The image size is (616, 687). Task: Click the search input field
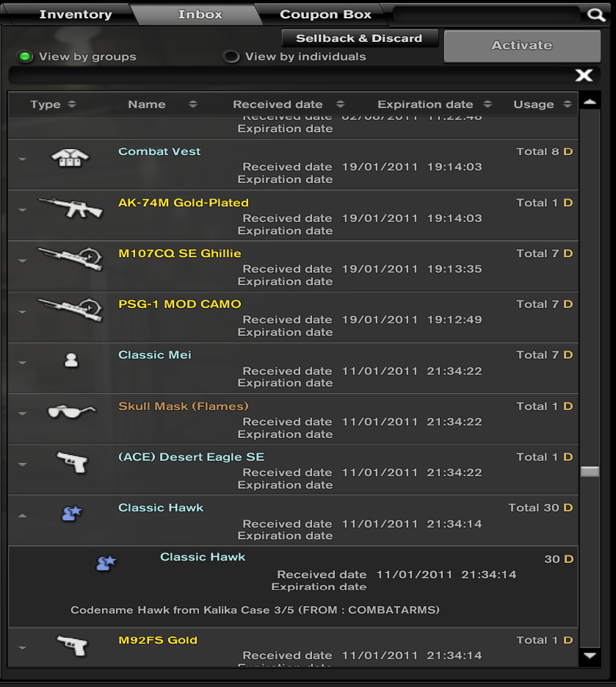(486, 15)
